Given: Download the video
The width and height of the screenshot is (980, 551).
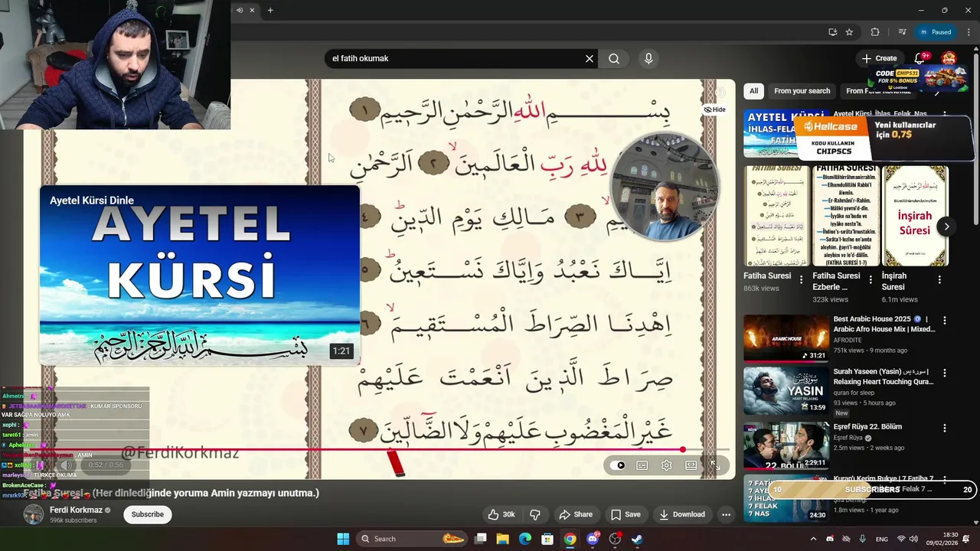Looking at the screenshot, I should click(x=682, y=514).
